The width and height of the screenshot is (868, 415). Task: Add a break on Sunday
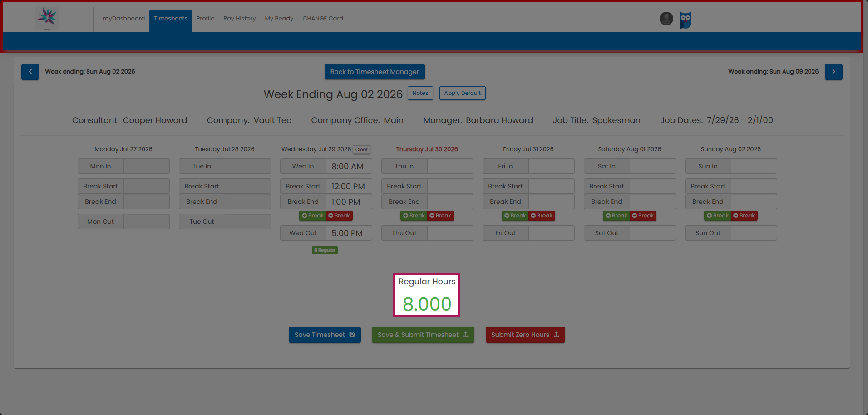pyautogui.click(x=717, y=216)
